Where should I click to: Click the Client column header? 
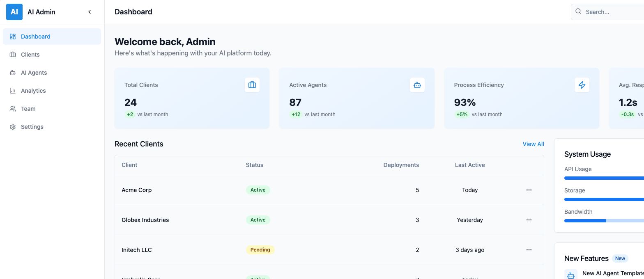pyautogui.click(x=129, y=165)
